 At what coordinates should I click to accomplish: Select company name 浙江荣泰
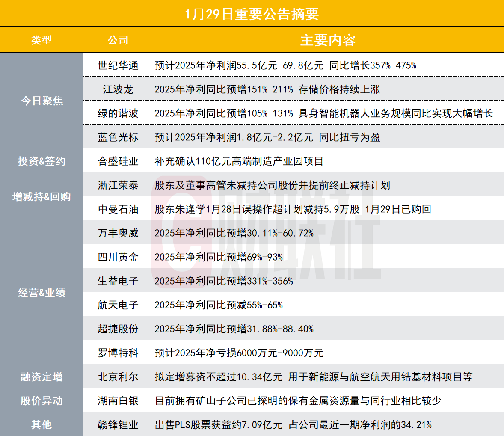coord(118,185)
